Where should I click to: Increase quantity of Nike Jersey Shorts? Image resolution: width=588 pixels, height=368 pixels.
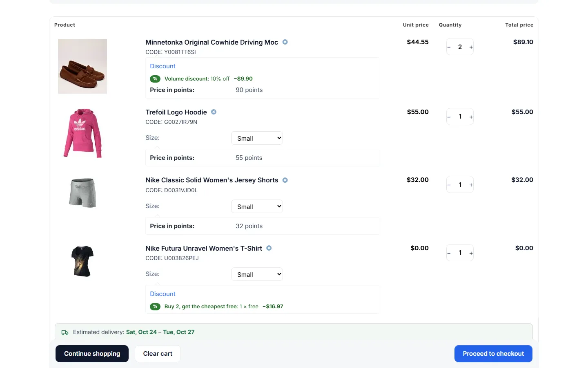click(471, 185)
